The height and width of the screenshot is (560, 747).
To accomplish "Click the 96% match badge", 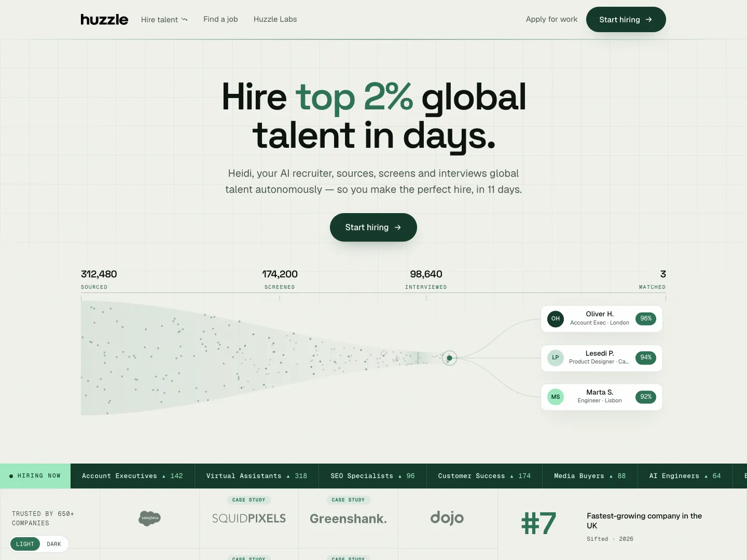I will pos(646,318).
